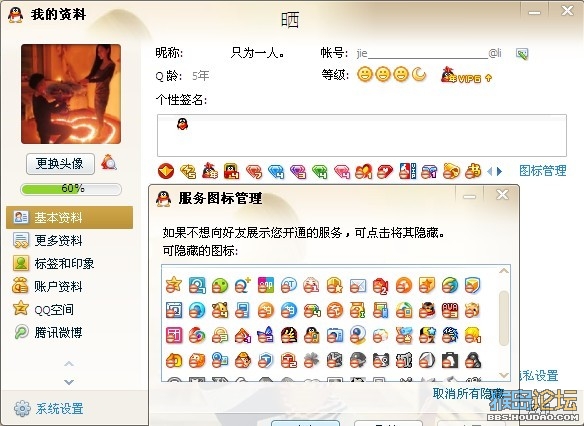Hide the hardhat worker character icon

(x=243, y=360)
